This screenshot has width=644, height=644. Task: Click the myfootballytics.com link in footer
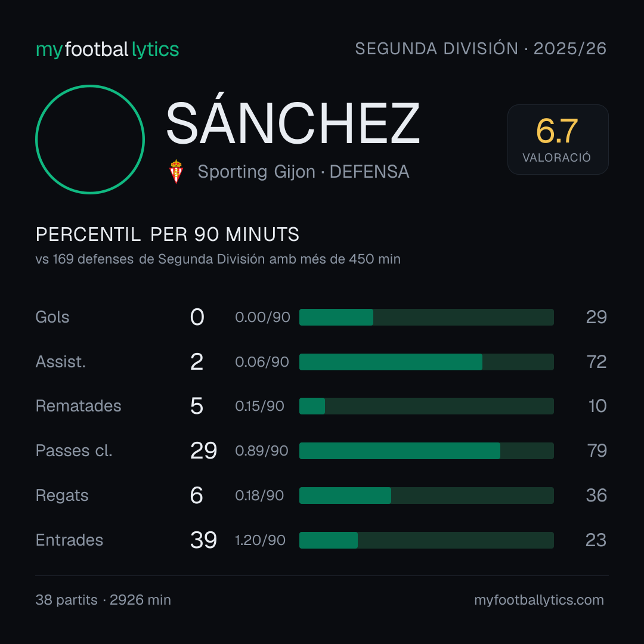[x=539, y=600]
